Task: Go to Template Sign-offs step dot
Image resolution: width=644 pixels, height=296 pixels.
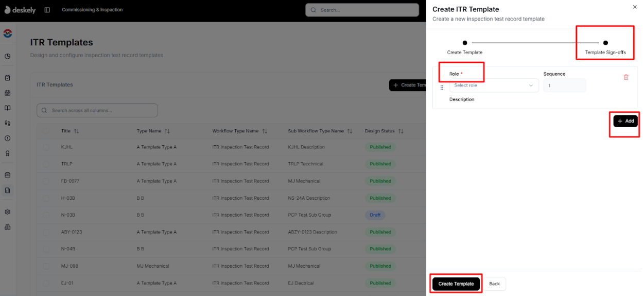Action: tap(605, 43)
